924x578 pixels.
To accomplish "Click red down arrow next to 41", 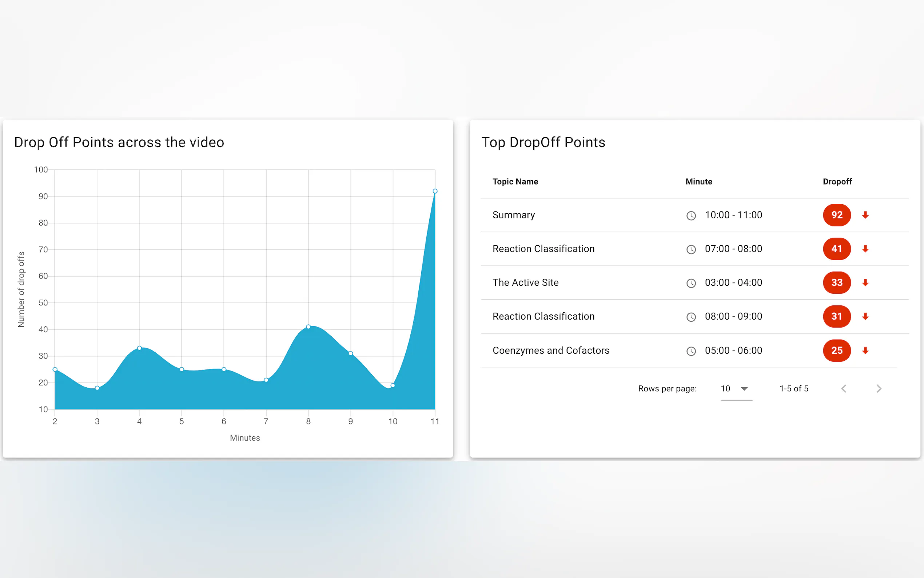I will coord(865,249).
